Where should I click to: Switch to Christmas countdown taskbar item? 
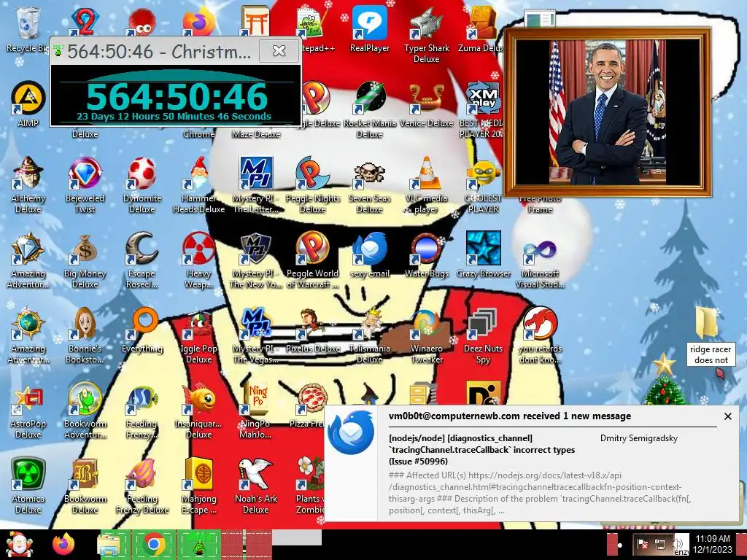pos(198,544)
